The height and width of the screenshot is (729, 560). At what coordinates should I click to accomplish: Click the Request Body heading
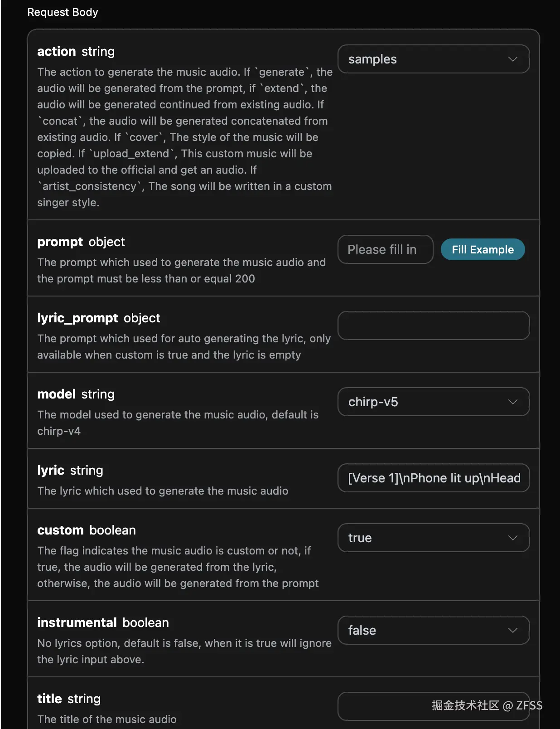(63, 12)
